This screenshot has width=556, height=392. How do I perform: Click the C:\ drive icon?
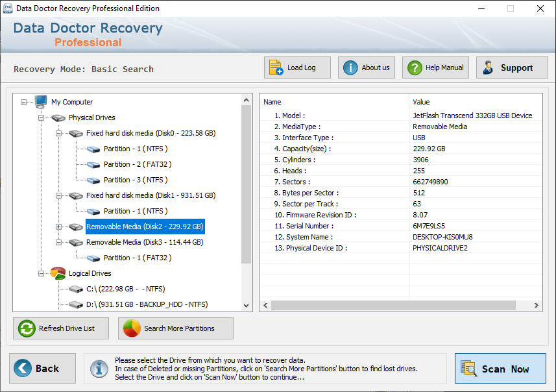tap(76, 289)
